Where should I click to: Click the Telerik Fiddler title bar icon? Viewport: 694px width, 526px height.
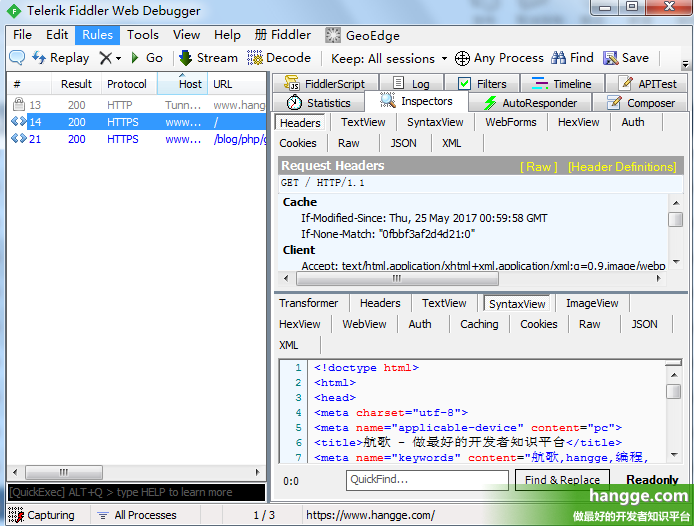[x=14, y=11]
